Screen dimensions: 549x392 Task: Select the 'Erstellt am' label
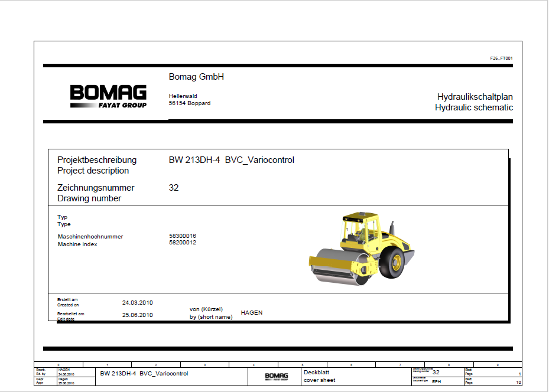coord(67,300)
